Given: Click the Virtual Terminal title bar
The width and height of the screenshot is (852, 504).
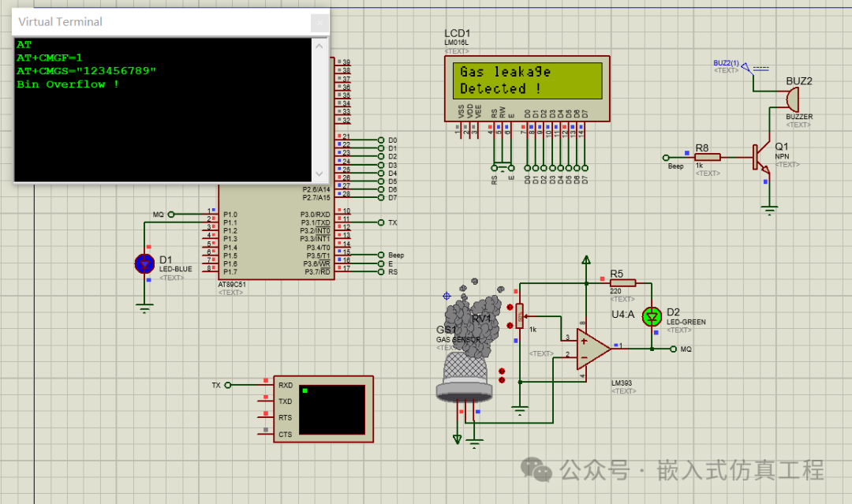Looking at the screenshot, I should point(158,21).
